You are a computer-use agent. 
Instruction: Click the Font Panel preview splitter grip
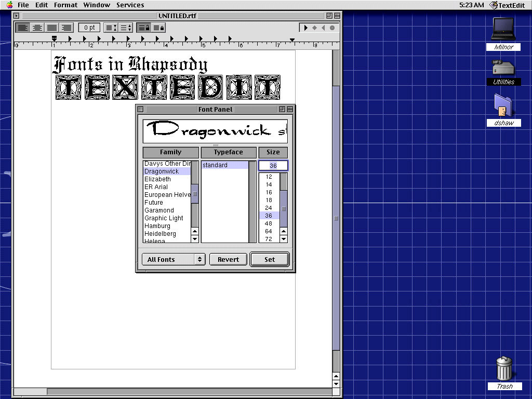[216, 145]
